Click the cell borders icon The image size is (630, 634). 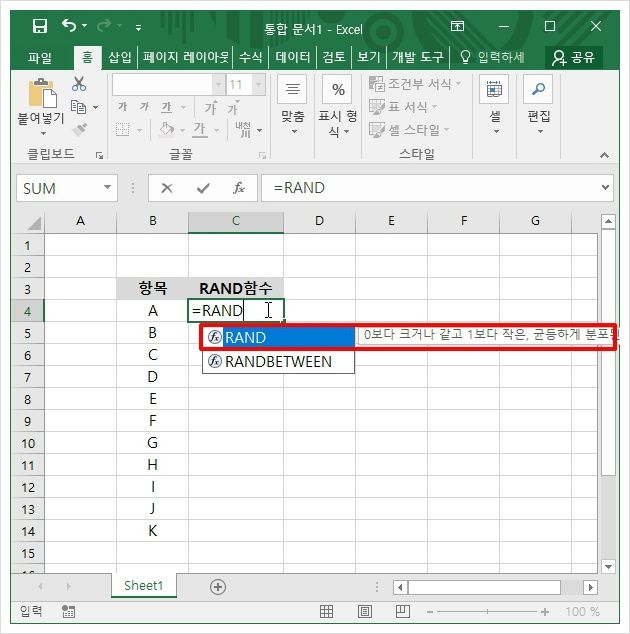click(123, 130)
